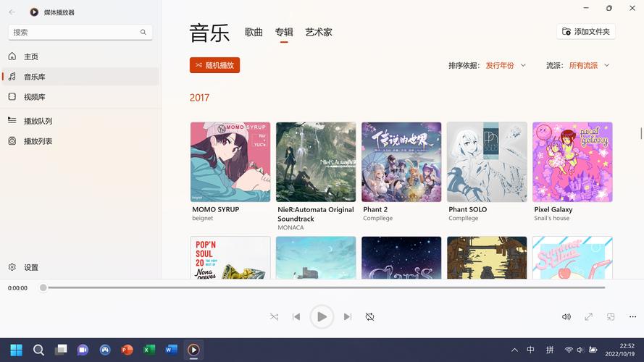Open the POP'N SOUL 20 album cover
The image size is (644, 362).
click(x=230, y=258)
